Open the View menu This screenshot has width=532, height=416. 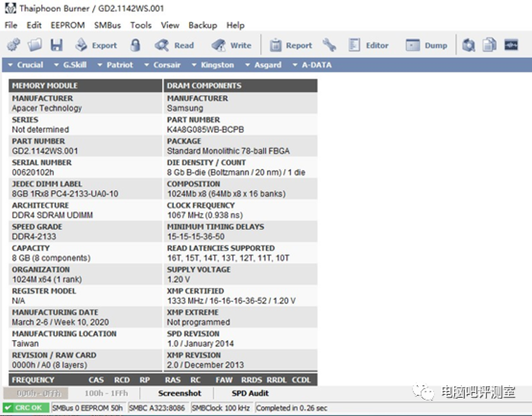click(170, 25)
